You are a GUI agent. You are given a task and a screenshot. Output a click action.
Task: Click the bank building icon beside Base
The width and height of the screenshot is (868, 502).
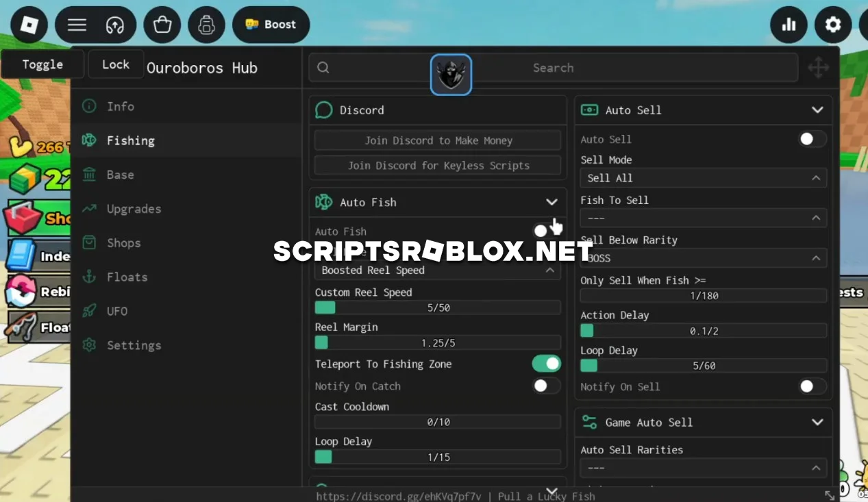tap(89, 175)
